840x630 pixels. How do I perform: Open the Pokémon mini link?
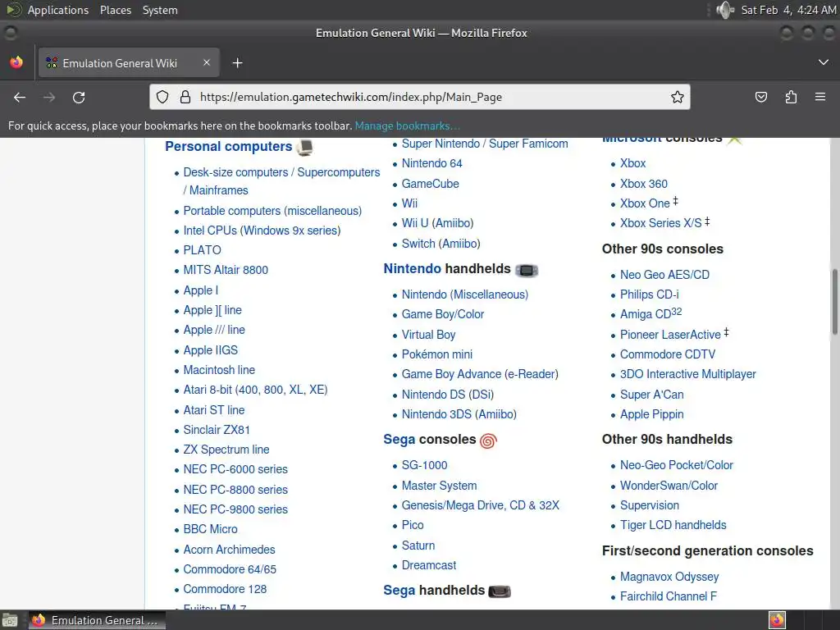coord(437,354)
